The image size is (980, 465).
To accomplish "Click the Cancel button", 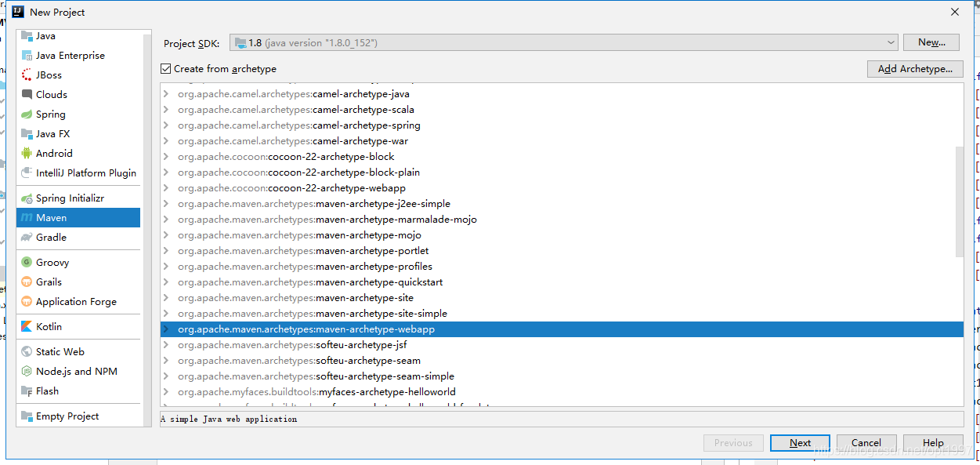I will pos(866,443).
